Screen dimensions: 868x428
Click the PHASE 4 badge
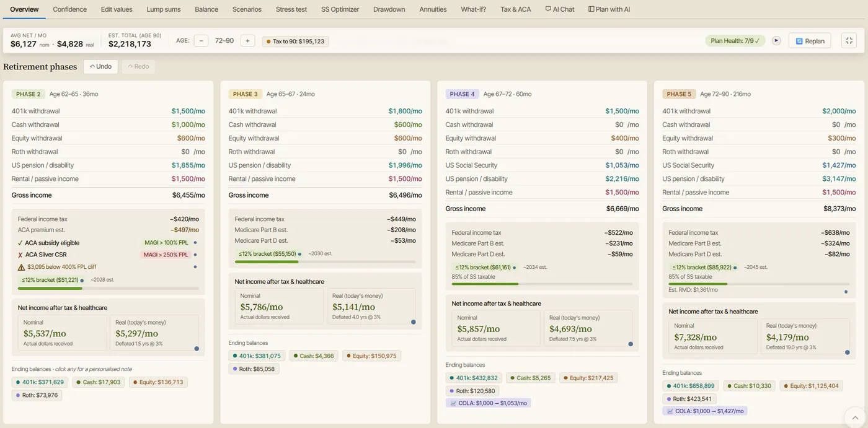pos(463,94)
